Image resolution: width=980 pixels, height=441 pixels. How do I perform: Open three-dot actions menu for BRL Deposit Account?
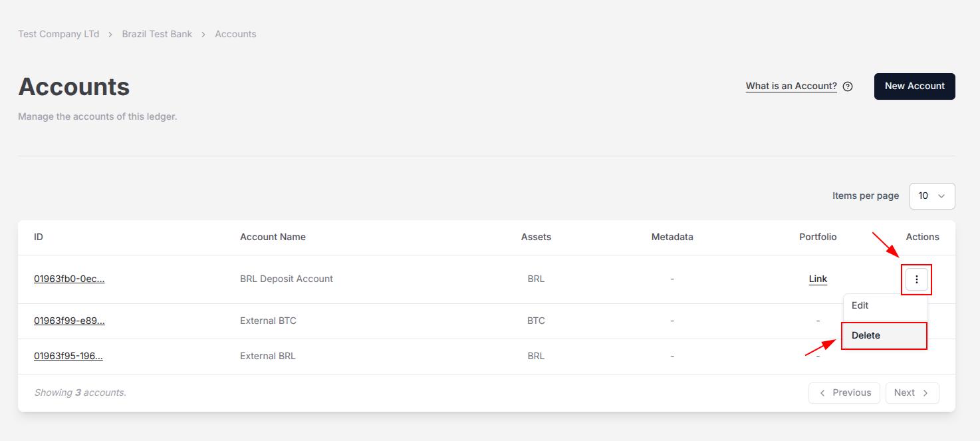click(917, 279)
